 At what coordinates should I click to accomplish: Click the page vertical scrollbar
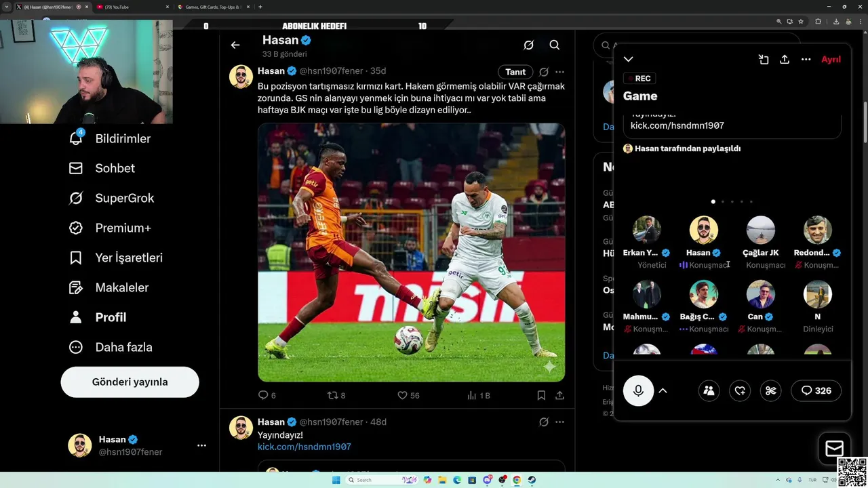(x=865, y=122)
